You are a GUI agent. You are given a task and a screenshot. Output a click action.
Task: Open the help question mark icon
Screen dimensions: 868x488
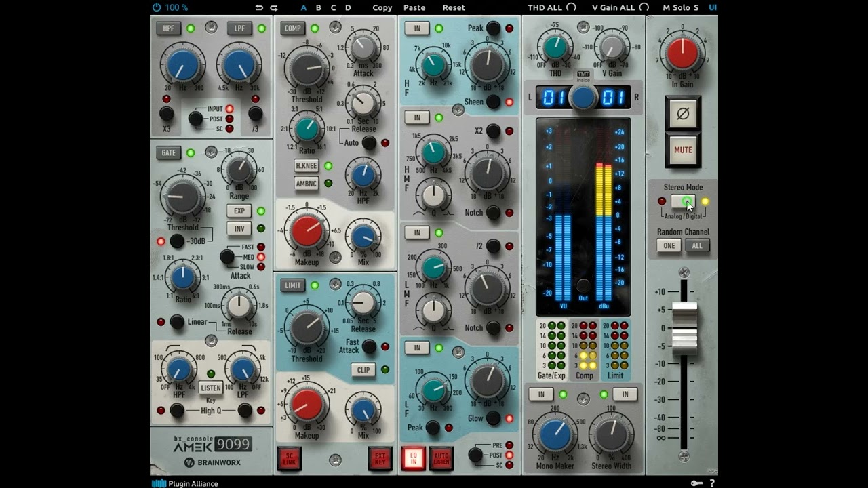pyautogui.click(x=712, y=483)
